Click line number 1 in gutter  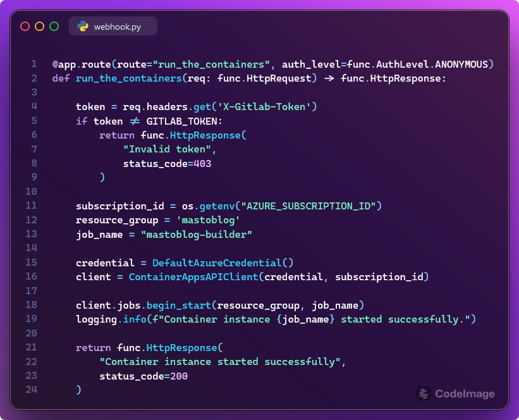tap(34, 64)
